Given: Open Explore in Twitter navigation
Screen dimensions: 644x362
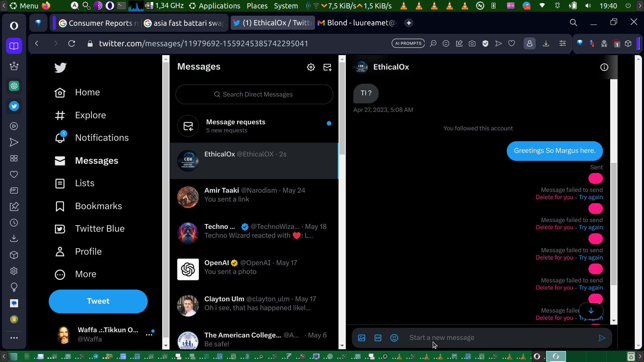Looking at the screenshot, I should point(80,115).
